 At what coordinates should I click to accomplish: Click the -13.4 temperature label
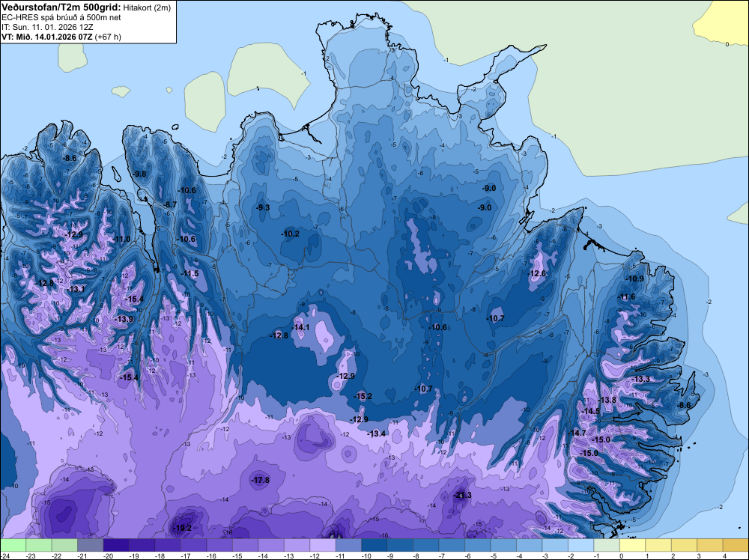(377, 433)
